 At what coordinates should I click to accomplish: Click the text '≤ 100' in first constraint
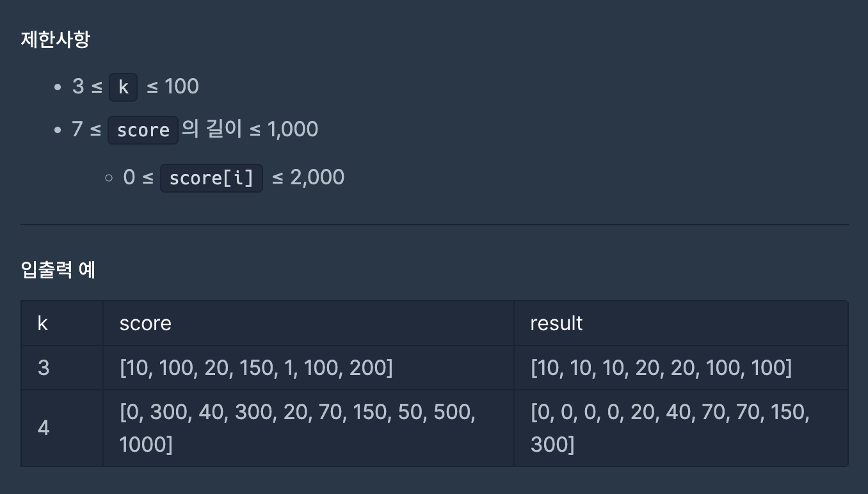[173, 86]
